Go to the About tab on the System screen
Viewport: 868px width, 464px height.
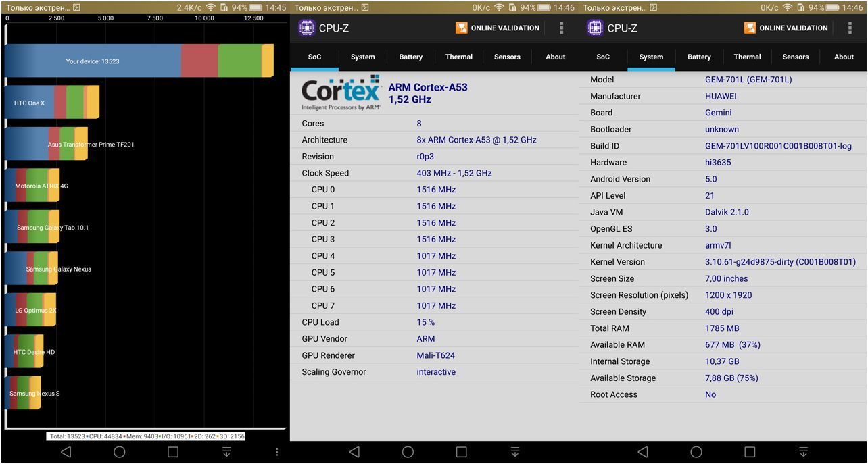point(844,57)
